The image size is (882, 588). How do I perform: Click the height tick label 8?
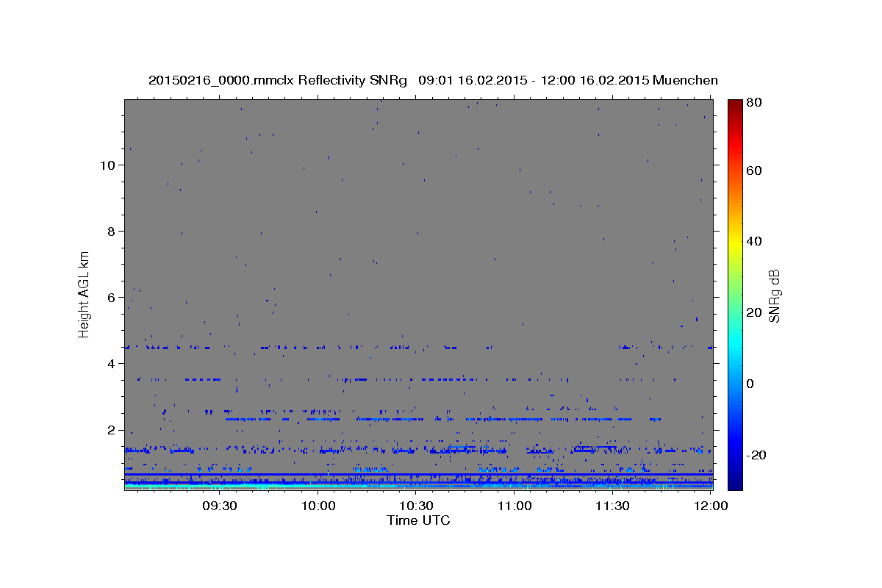tap(112, 232)
